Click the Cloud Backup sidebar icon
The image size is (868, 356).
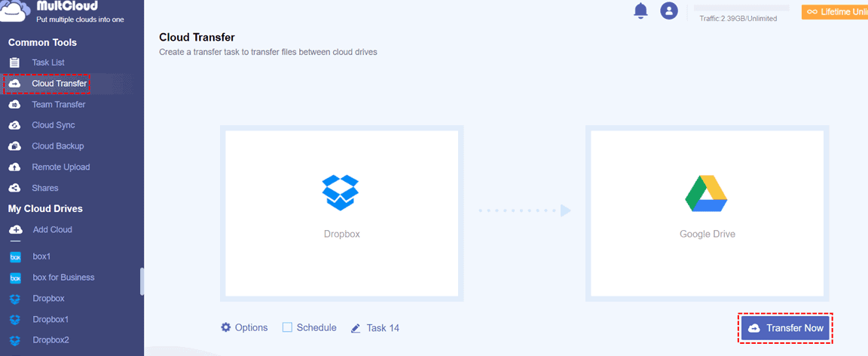click(15, 146)
